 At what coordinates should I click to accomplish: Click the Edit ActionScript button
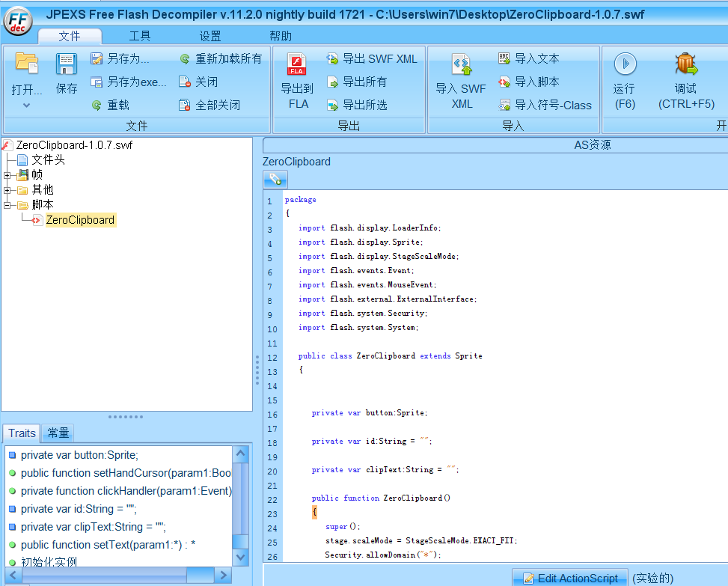tap(570, 578)
